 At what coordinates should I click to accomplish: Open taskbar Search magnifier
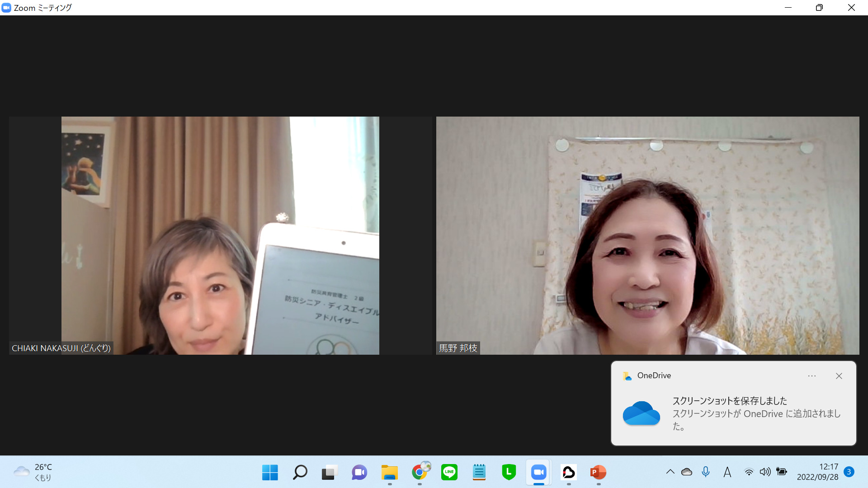click(x=300, y=473)
